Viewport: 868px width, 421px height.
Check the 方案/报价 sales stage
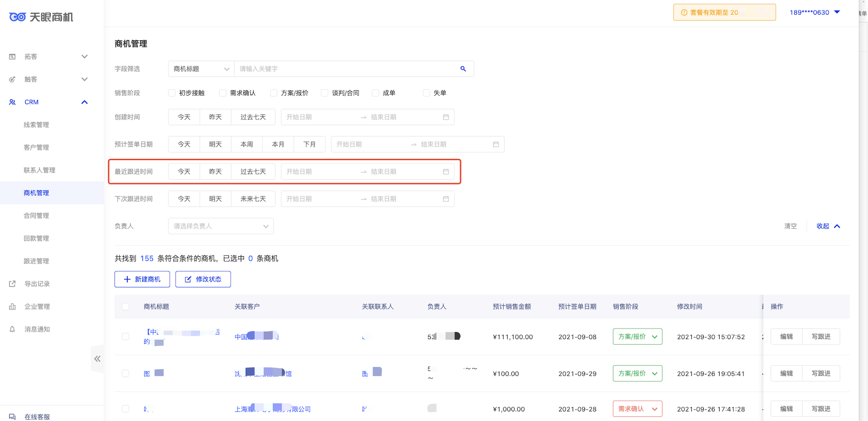click(x=274, y=93)
